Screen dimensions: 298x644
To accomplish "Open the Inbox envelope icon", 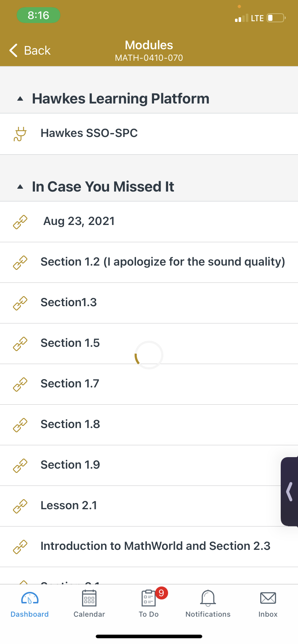I will (268, 598).
